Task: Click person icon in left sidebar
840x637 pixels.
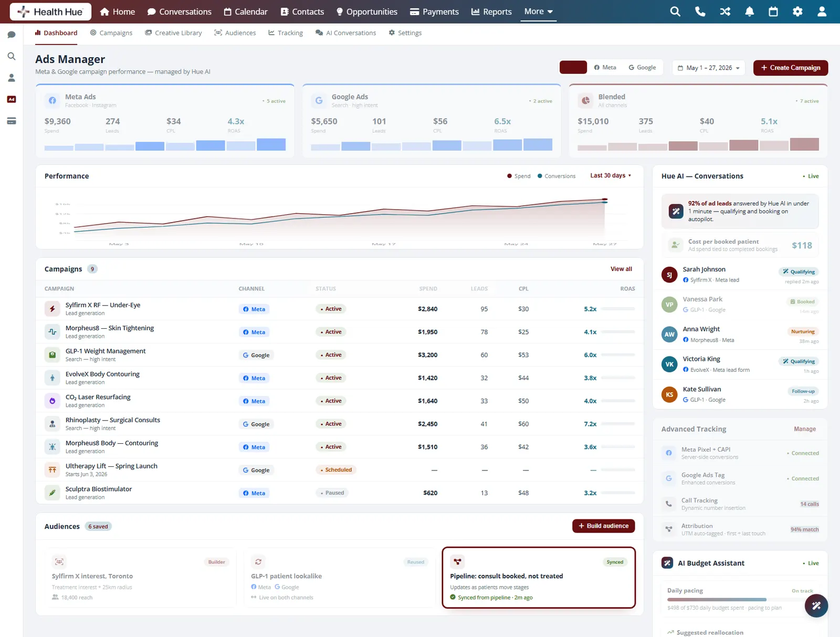Action: pos(12,78)
